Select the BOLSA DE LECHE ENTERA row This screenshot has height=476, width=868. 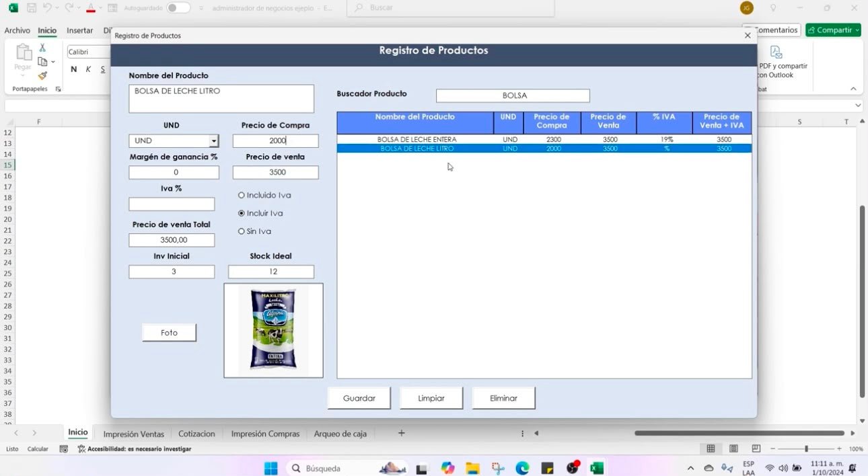point(544,139)
